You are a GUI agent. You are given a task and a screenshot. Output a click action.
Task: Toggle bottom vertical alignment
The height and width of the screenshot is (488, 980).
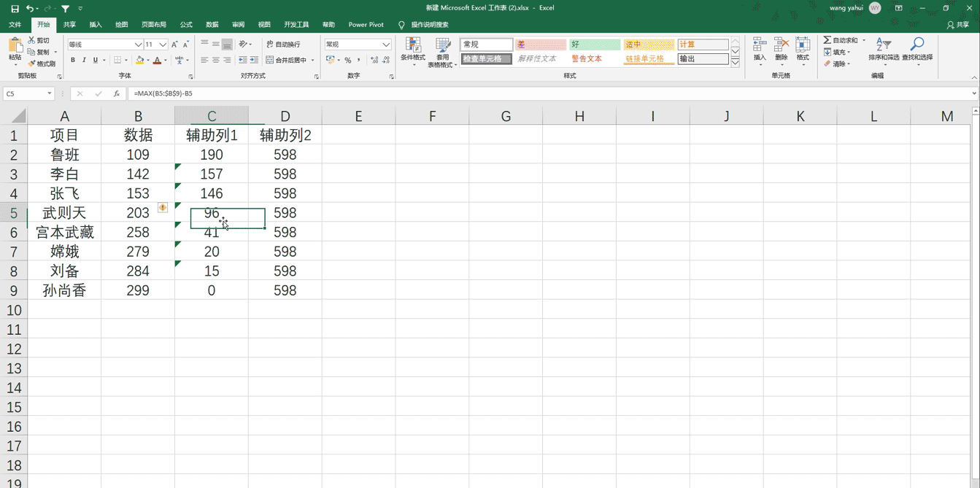click(x=227, y=44)
